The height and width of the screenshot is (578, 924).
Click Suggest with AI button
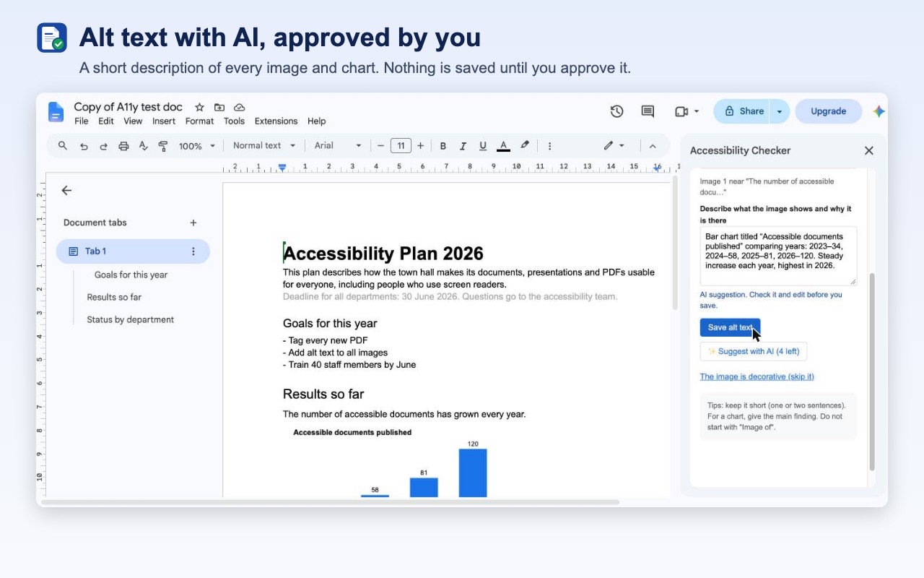click(754, 351)
